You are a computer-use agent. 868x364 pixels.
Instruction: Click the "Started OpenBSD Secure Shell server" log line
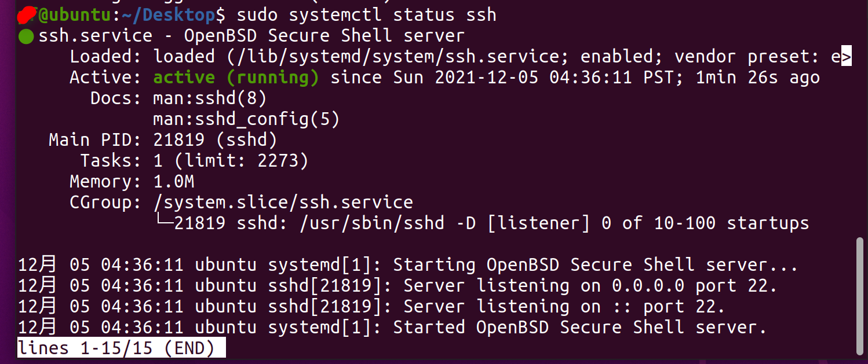click(579, 328)
